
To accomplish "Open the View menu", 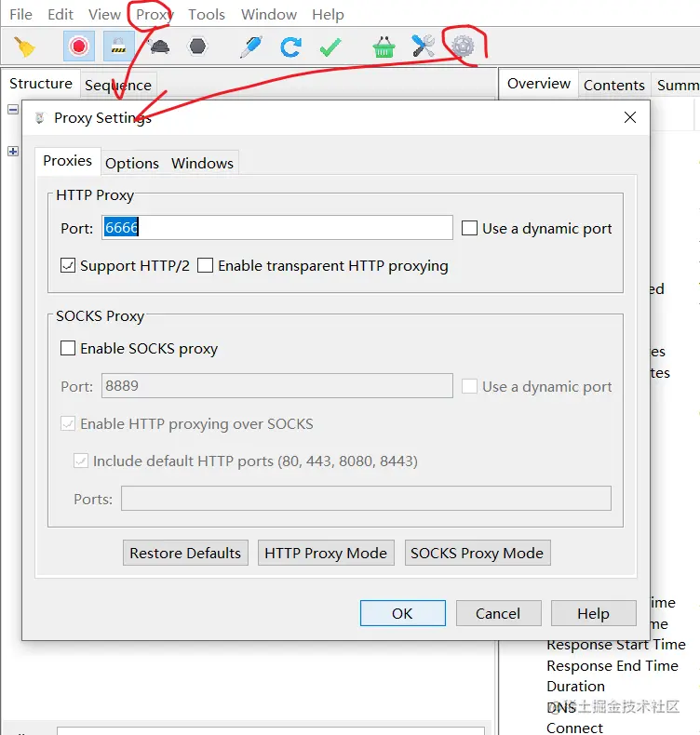I will click(104, 15).
